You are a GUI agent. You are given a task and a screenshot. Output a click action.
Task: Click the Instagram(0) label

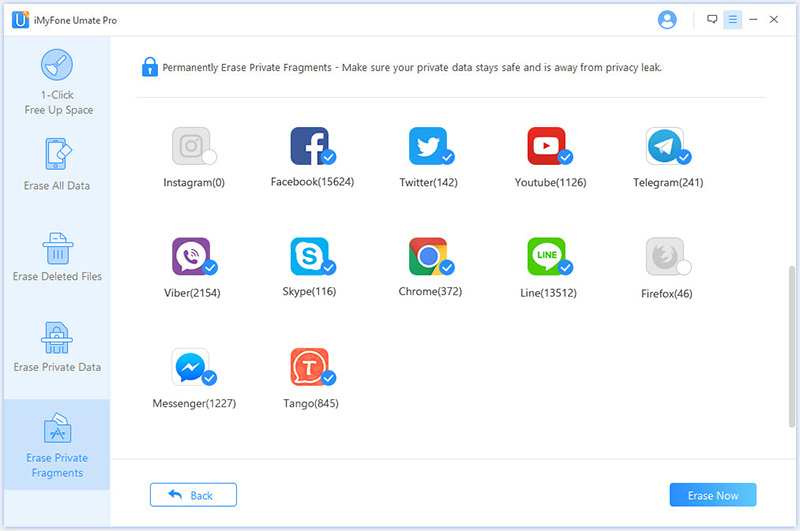194,183
